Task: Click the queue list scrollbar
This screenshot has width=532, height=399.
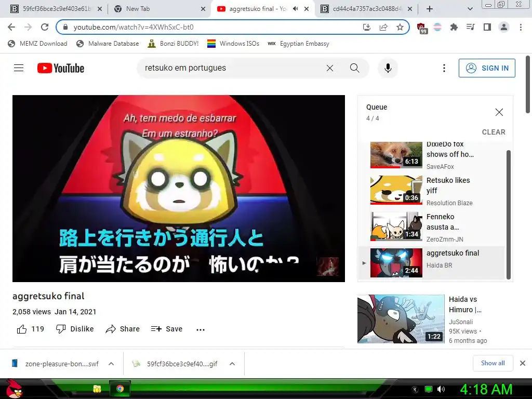Action: coord(508,215)
